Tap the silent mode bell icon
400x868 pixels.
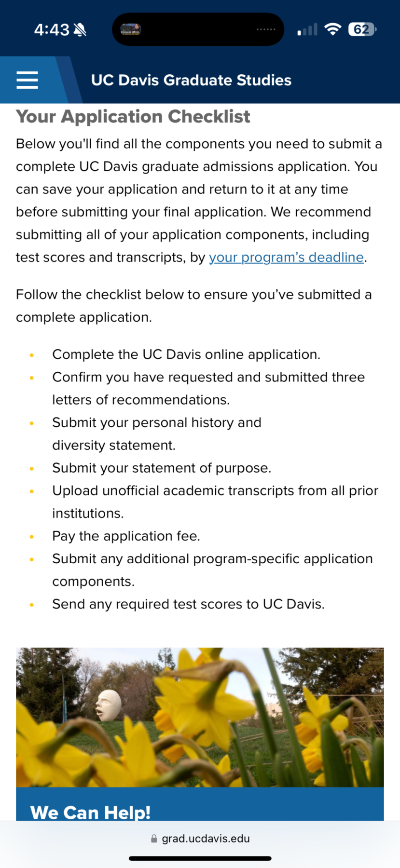(x=80, y=30)
